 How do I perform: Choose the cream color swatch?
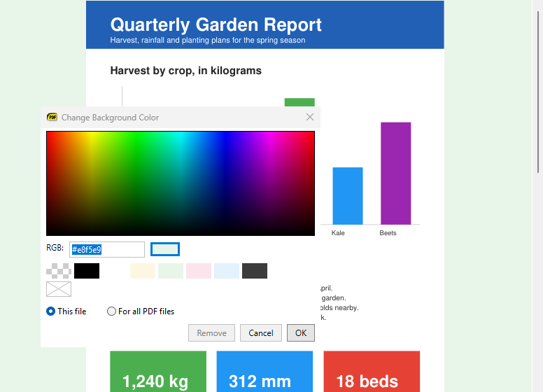(x=143, y=271)
